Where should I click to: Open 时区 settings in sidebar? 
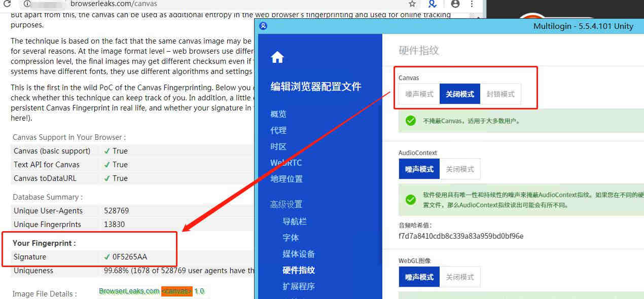pyautogui.click(x=278, y=146)
